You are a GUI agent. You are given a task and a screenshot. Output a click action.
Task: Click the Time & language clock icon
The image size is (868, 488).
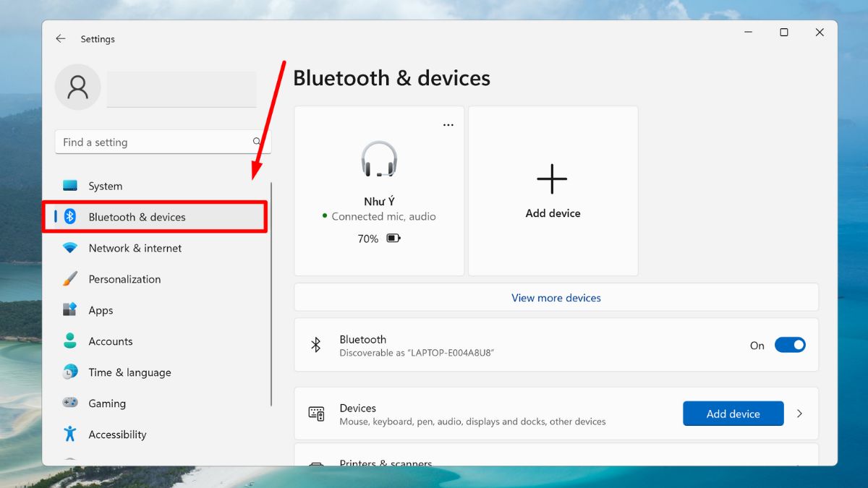(x=70, y=372)
